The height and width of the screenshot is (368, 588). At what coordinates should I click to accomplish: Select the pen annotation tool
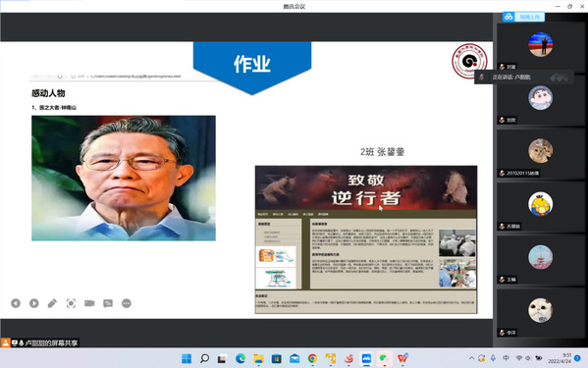point(52,303)
